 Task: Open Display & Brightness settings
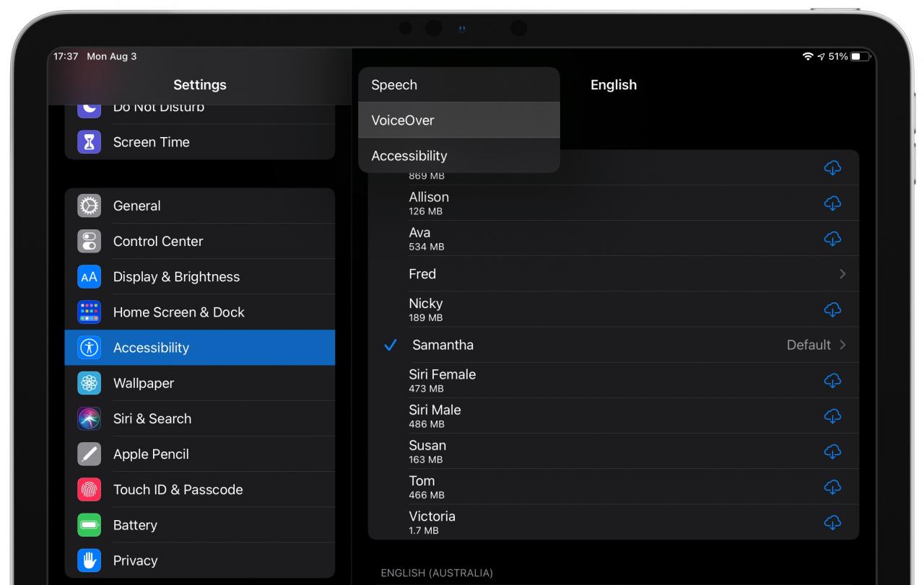click(x=200, y=276)
